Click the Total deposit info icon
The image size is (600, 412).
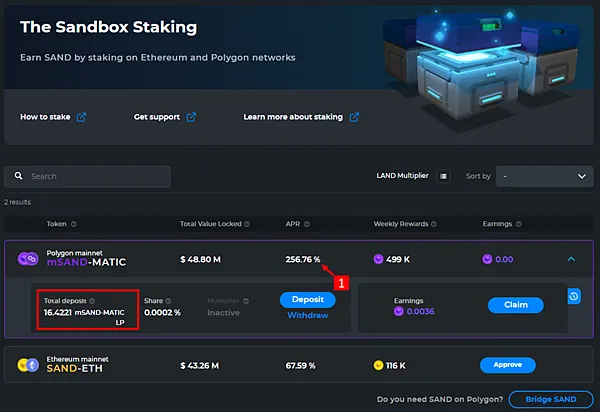pyautogui.click(x=92, y=301)
